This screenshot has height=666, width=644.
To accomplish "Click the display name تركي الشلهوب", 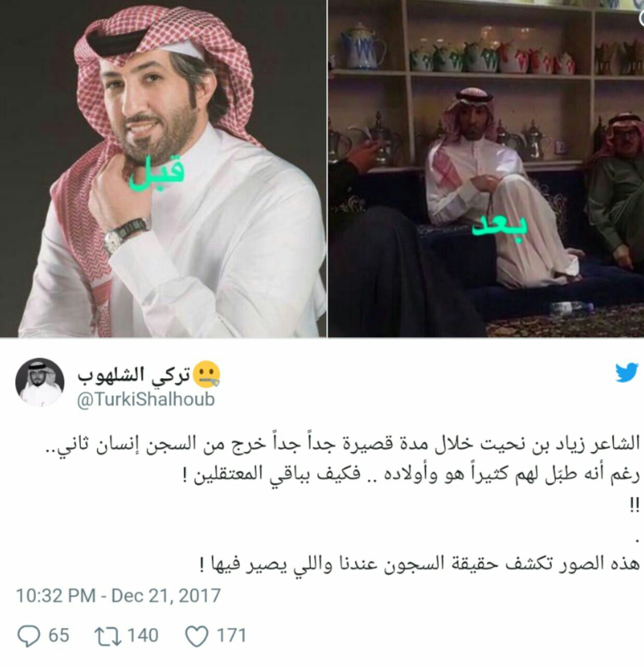I will tap(134, 375).
